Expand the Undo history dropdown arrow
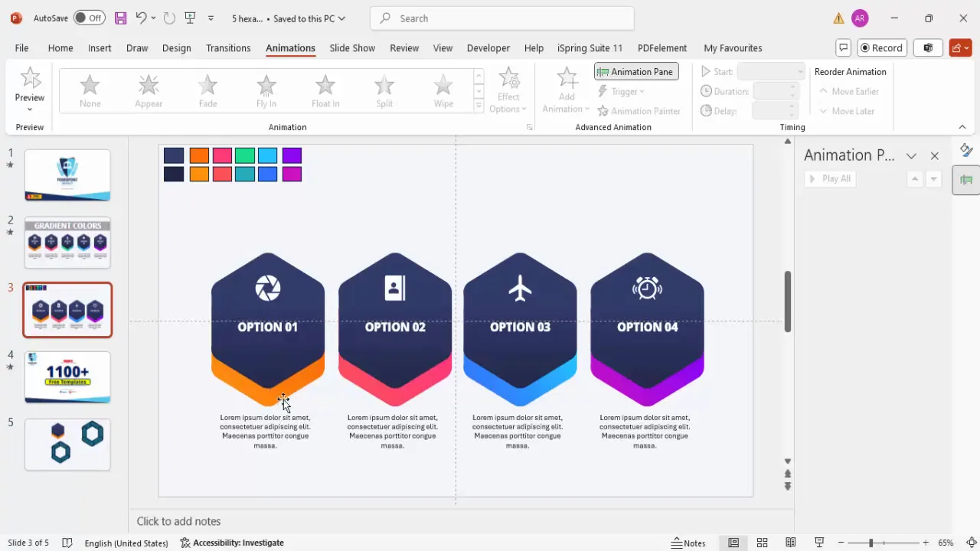 pyautogui.click(x=153, y=18)
